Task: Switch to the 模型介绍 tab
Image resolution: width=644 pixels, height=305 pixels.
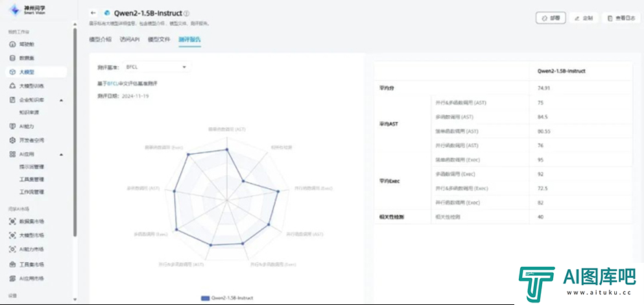Action: 100,40
